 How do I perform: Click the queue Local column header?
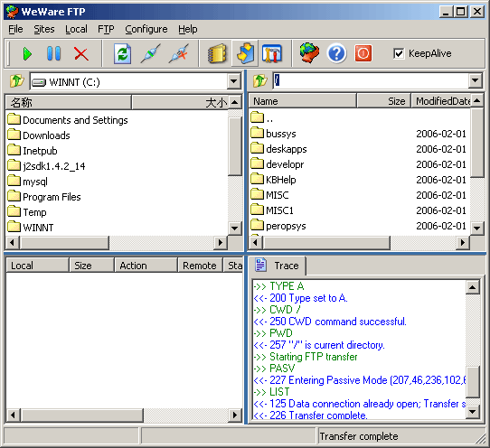coord(37,266)
